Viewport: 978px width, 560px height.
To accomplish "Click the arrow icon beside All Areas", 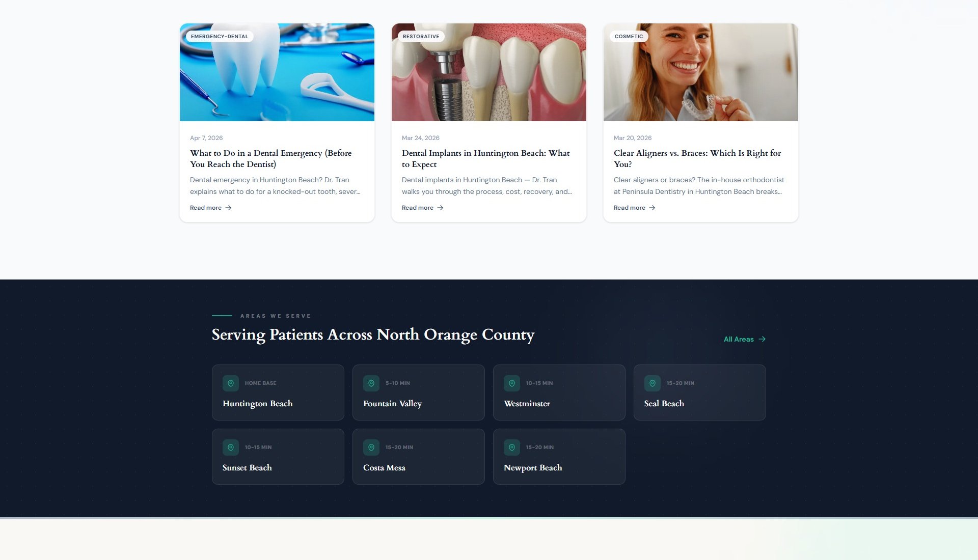I will pos(762,339).
